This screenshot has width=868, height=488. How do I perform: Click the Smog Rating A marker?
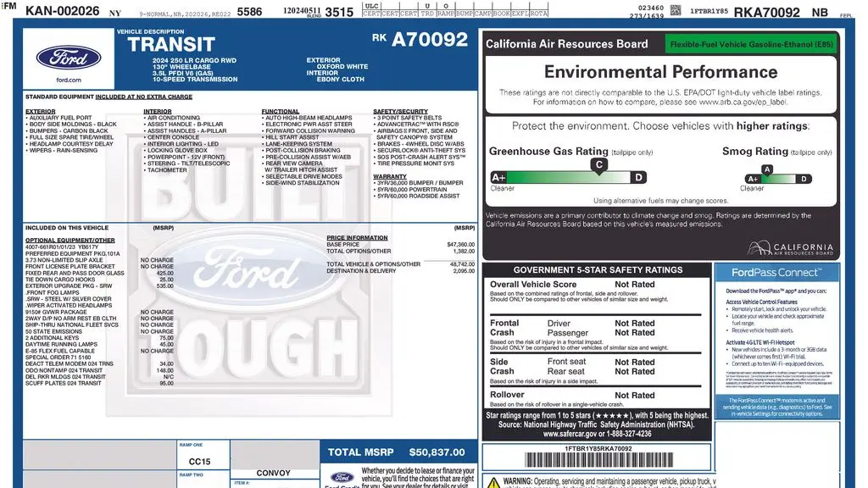click(766, 169)
